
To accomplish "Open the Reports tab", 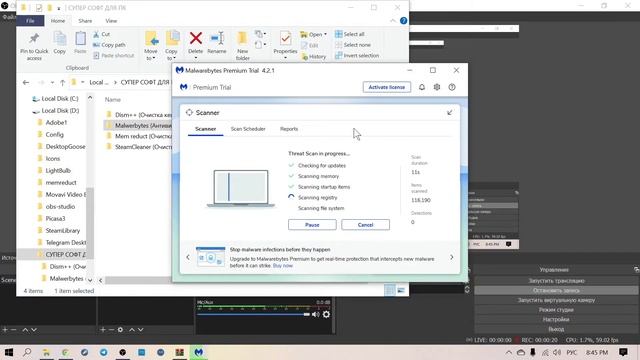I will tap(289, 129).
